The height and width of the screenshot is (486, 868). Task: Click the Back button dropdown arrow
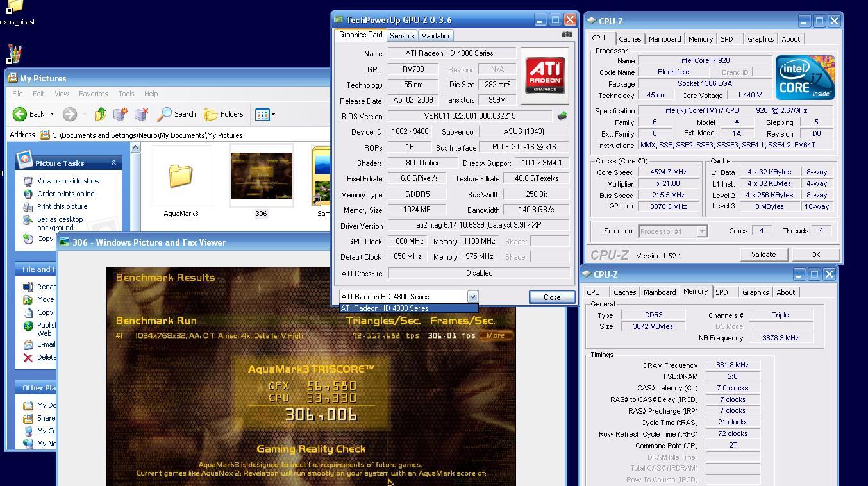[52, 115]
